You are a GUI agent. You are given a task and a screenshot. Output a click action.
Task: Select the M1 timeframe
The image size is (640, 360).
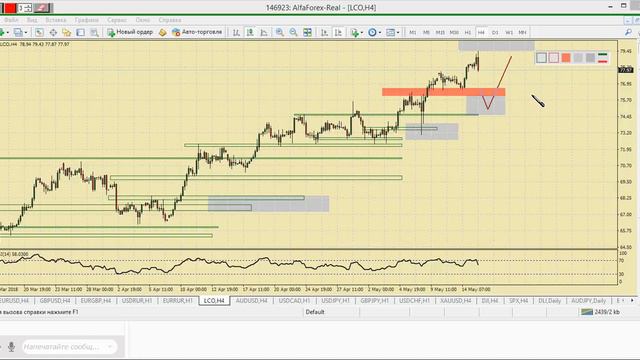point(413,32)
